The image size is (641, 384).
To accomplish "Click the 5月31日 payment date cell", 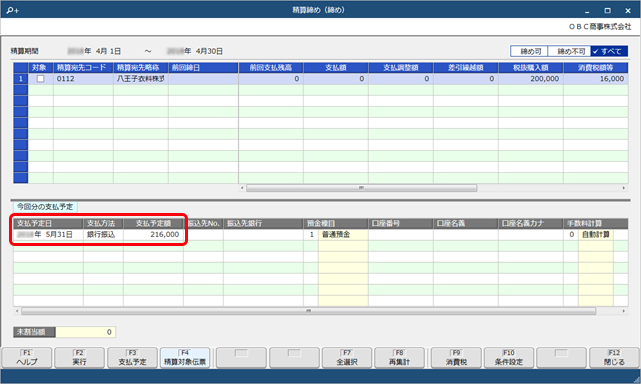I will 49,235.
